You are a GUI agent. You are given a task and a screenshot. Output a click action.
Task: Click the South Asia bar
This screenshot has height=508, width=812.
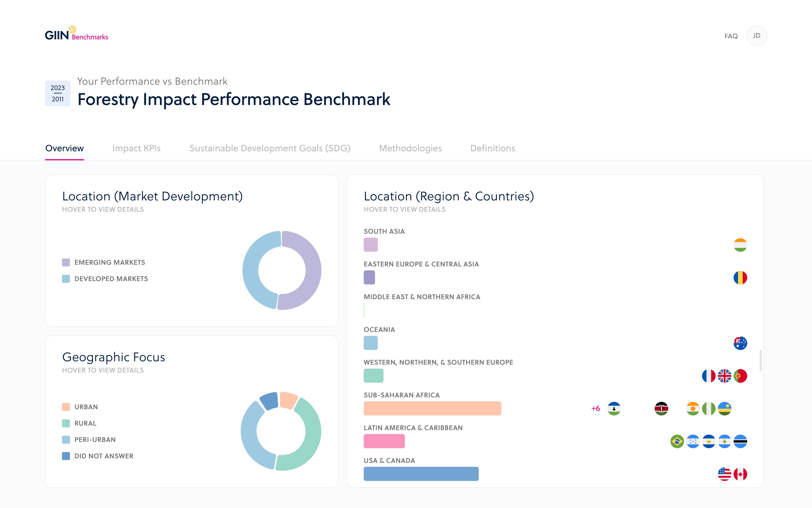371,245
